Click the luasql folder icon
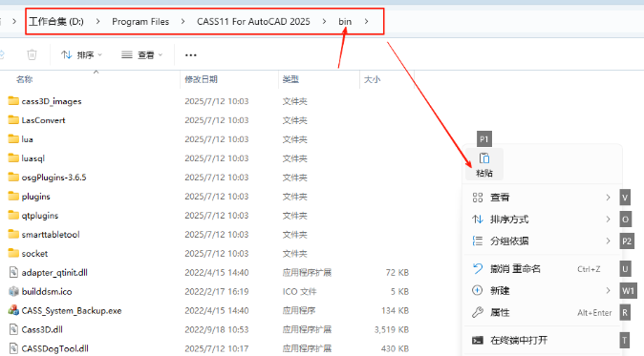The height and width of the screenshot is (356, 644). click(x=13, y=157)
